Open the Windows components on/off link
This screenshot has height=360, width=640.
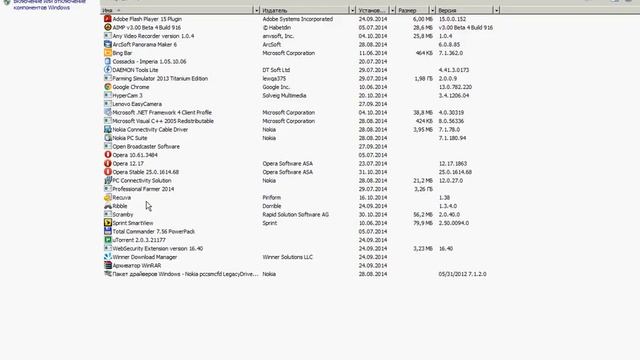point(49,4)
